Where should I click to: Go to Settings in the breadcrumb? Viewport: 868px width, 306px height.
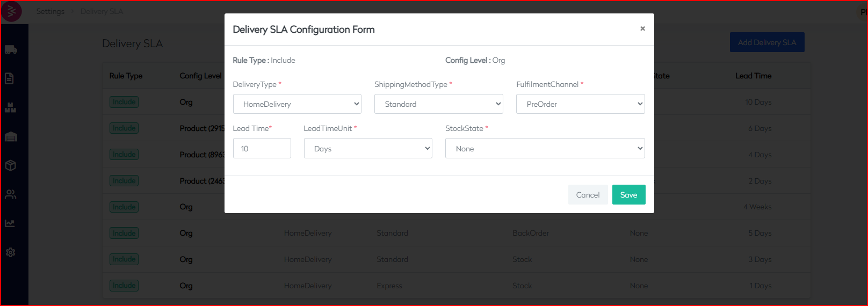pos(50,11)
